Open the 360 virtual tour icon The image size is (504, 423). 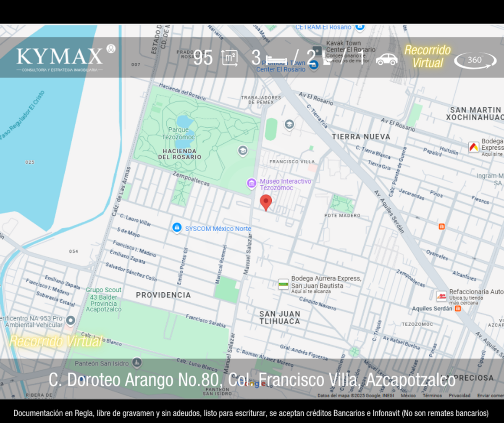tap(475, 60)
